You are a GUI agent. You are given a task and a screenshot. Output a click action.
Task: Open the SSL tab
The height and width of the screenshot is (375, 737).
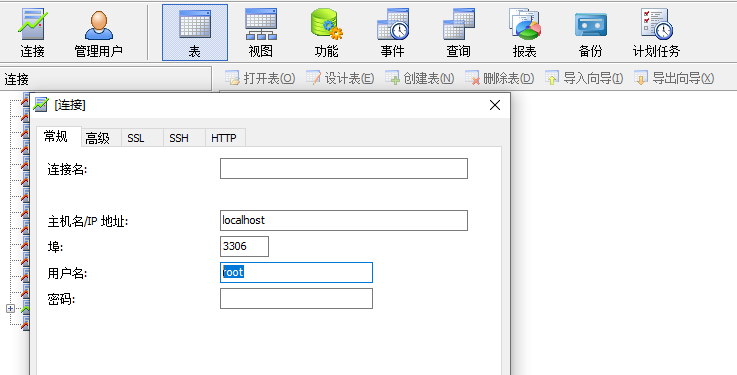click(x=136, y=138)
